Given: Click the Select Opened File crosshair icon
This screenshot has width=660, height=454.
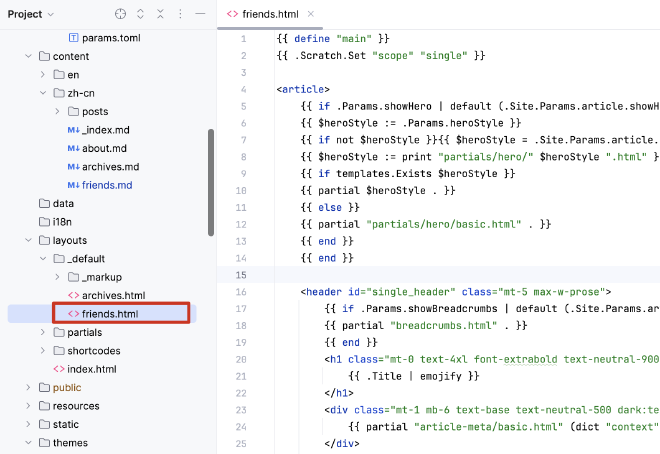Looking at the screenshot, I should coord(120,14).
